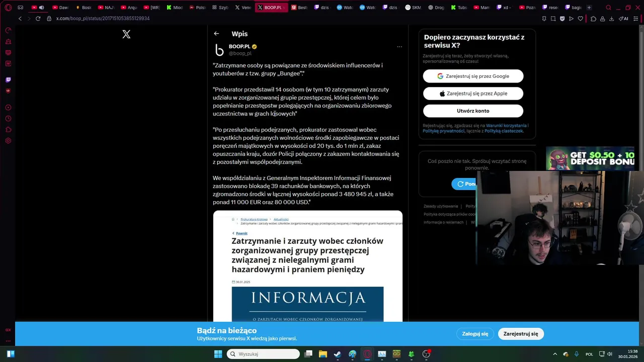
Task: Click the Windows Wyszukaj search box
Action: point(263,354)
